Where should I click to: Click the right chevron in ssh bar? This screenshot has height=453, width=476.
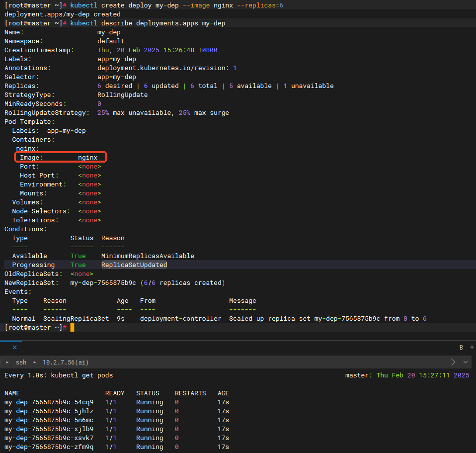pyautogui.click(x=453, y=362)
